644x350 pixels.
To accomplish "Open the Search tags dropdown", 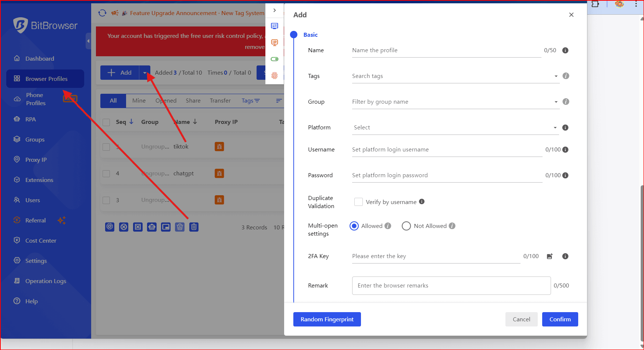I will [455, 76].
